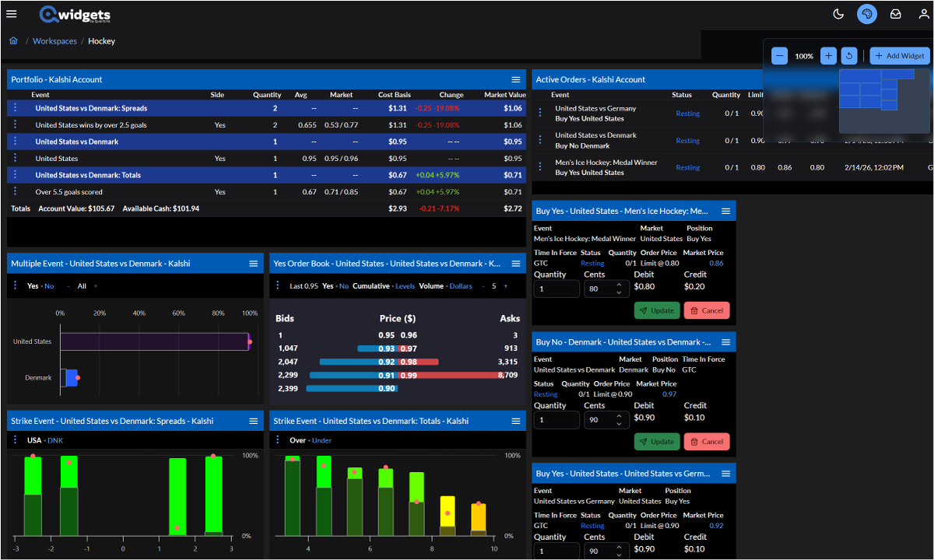Open the inbox messages icon
This screenshot has width=934, height=560.
[x=896, y=14]
